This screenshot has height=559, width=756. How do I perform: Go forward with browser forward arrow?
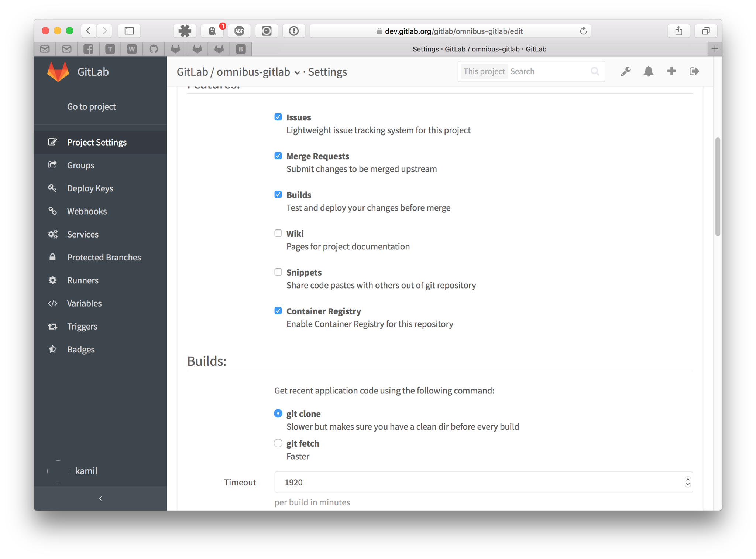105,31
